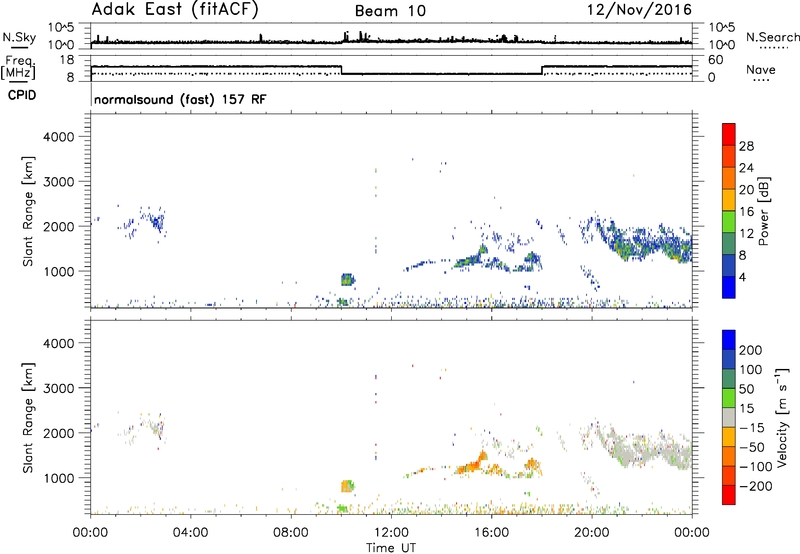800x554 pixels.
Task: Click the '4' label on Power colorbar
Action: [743, 277]
